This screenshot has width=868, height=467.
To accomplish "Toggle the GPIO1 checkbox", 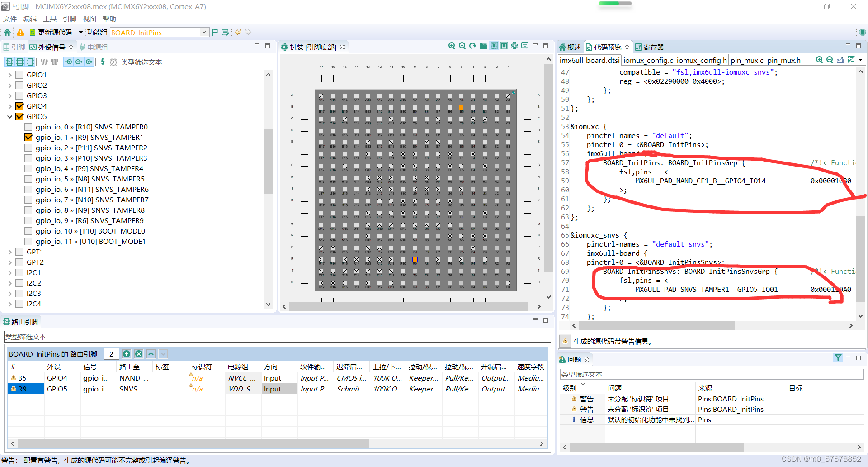I will coord(19,75).
